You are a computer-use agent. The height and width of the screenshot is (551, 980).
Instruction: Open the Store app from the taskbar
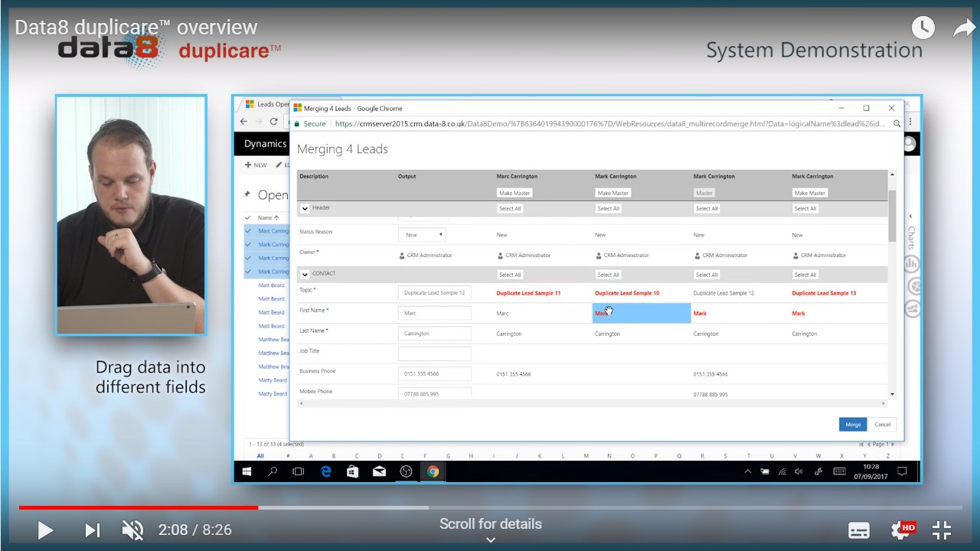pyautogui.click(x=352, y=471)
